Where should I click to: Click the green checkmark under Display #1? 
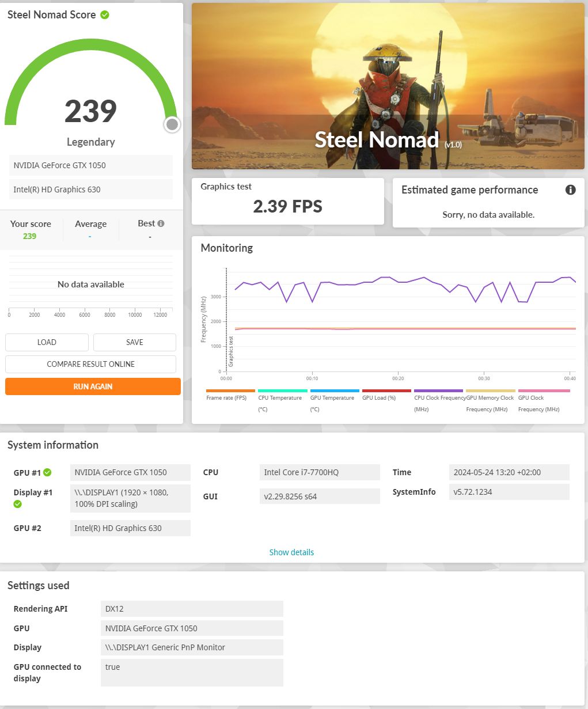[x=18, y=504]
